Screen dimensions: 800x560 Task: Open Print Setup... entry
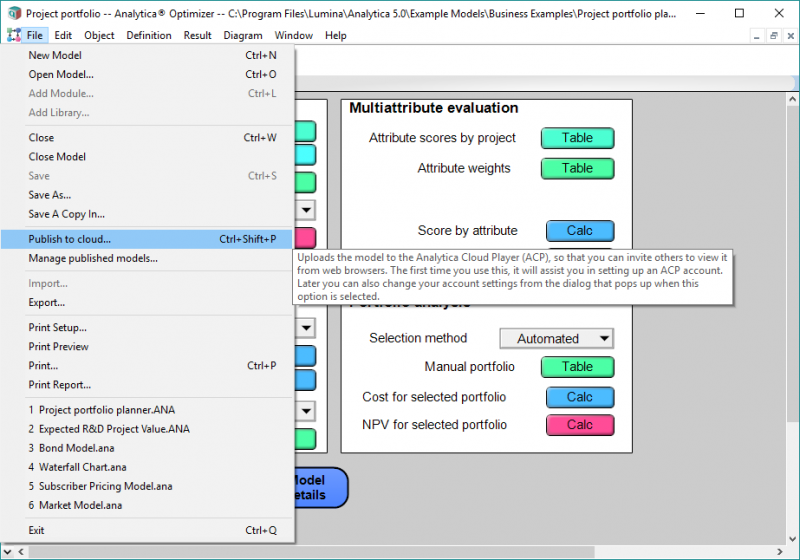(x=147, y=327)
